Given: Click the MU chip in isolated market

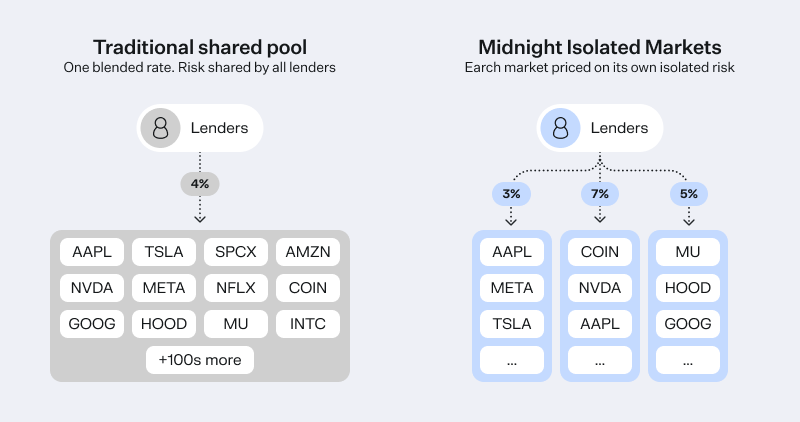Looking at the screenshot, I should (x=688, y=252).
